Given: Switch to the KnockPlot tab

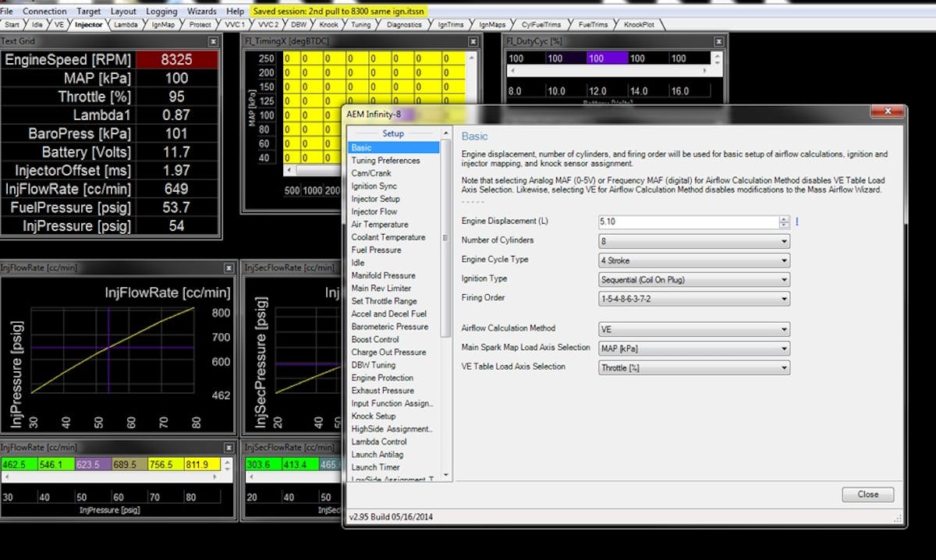Looking at the screenshot, I should (x=637, y=25).
